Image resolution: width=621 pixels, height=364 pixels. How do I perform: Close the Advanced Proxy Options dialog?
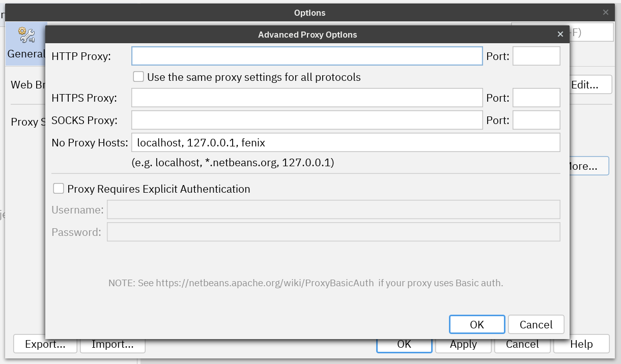[560, 34]
